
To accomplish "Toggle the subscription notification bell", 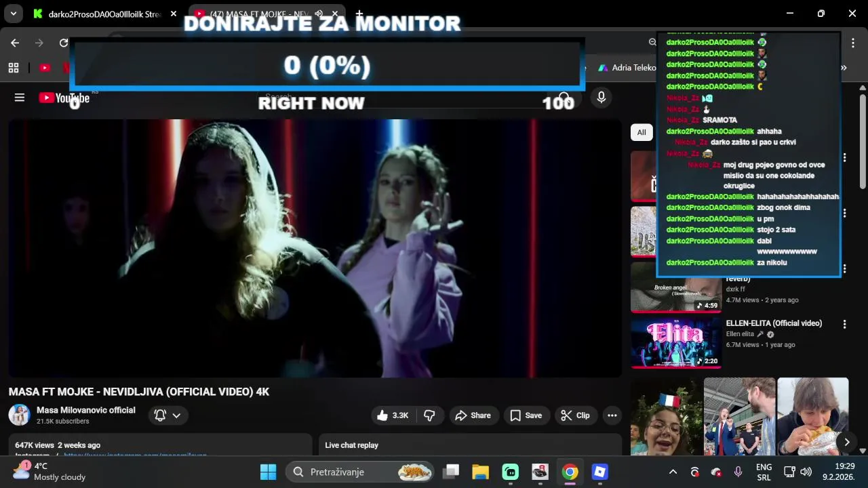I will point(160,415).
